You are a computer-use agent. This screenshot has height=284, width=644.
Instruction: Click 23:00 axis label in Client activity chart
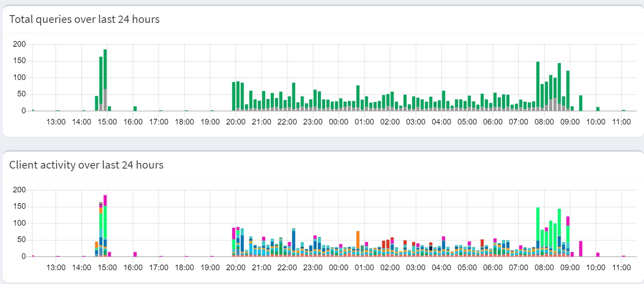(x=313, y=268)
